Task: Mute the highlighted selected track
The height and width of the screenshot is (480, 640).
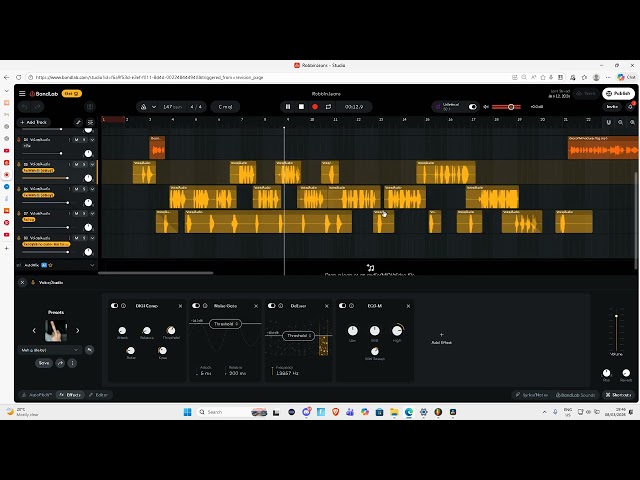Action: click(76, 164)
